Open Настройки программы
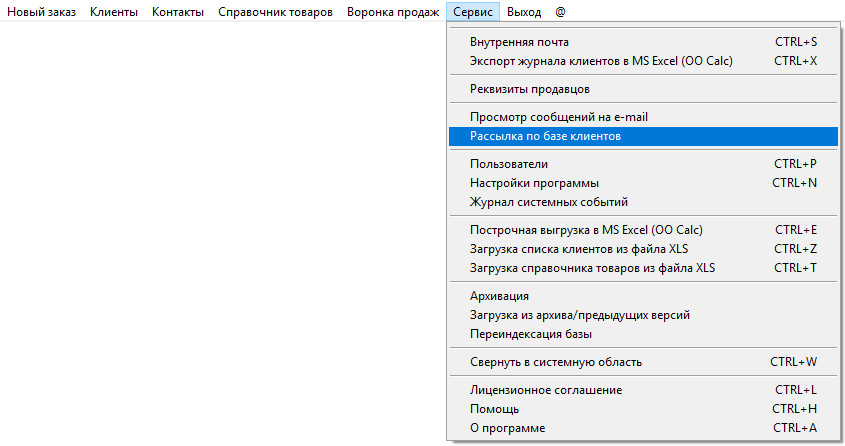This screenshot has width=845, height=446. pyautogui.click(x=534, y=183)
